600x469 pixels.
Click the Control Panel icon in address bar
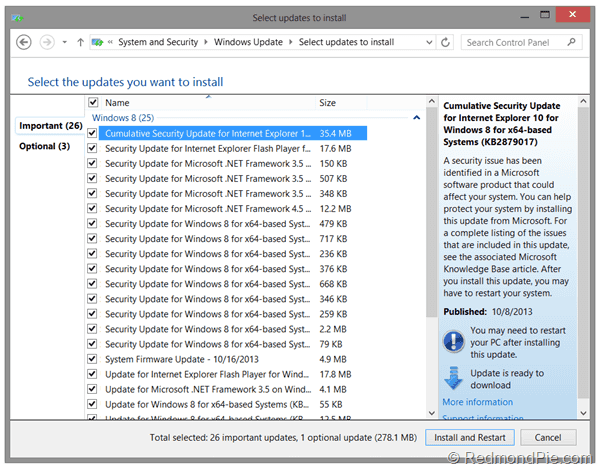(97, 42)
